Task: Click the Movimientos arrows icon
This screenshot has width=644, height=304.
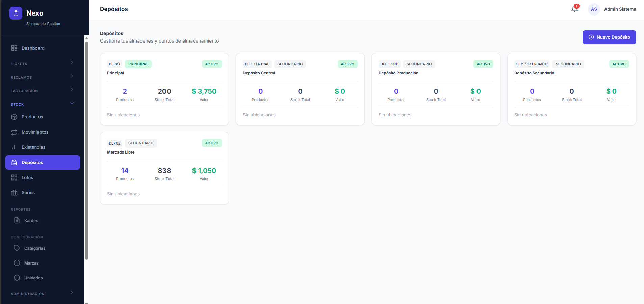Action: (14, 132)
